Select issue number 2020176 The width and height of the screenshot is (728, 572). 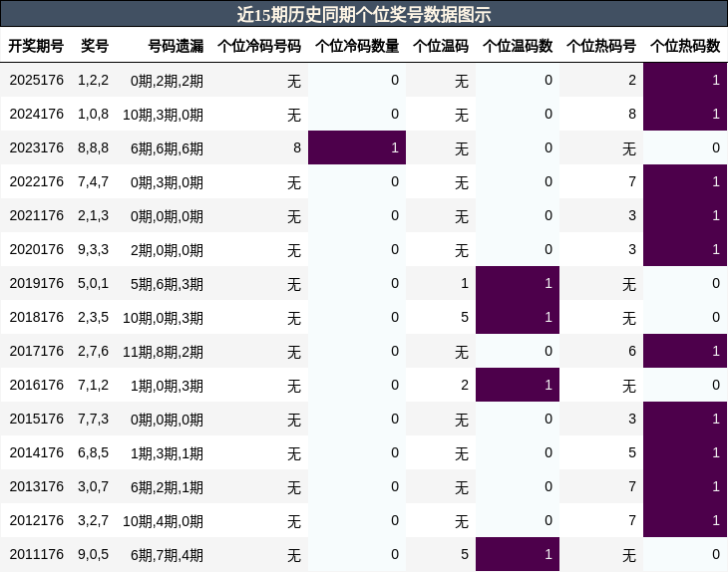tap(36, 249)
